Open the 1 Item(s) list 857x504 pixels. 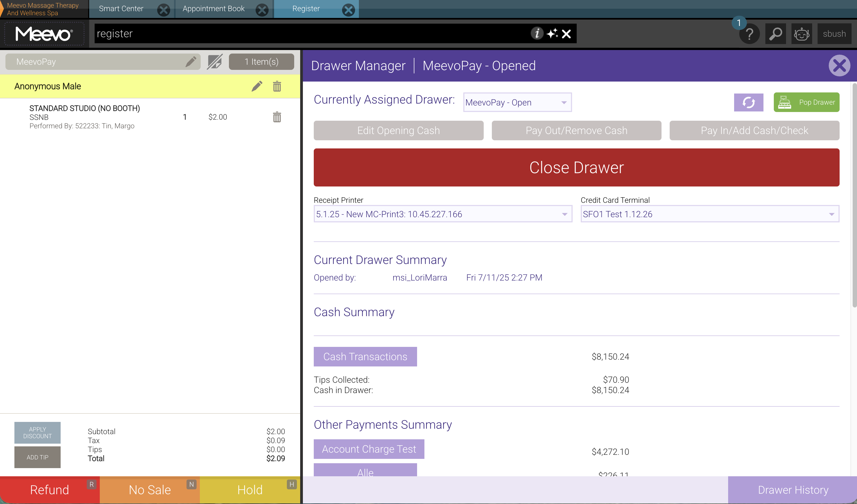point(262,61)
